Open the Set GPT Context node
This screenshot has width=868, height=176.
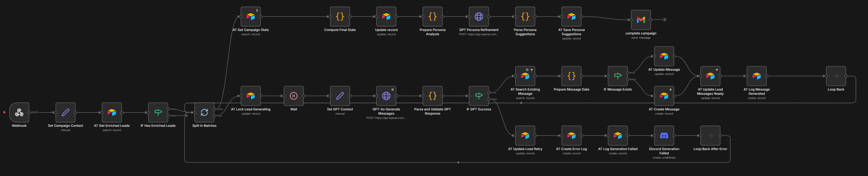340,96
